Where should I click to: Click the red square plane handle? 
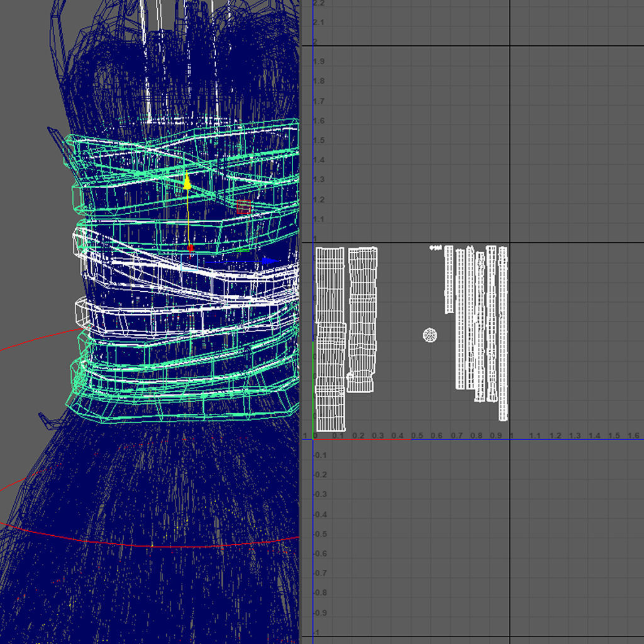[243, 206]
